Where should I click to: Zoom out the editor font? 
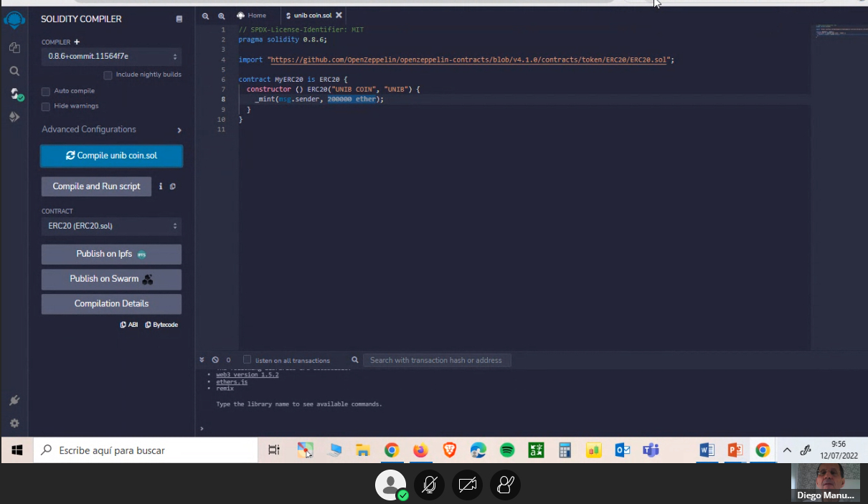tap(206, 15)
